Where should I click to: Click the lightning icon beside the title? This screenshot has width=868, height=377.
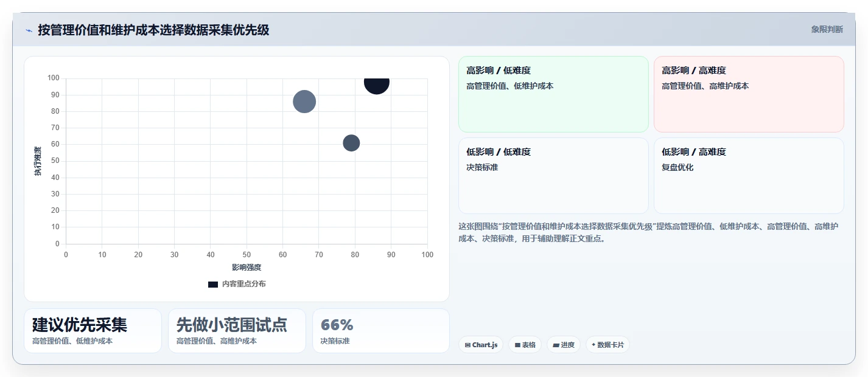[29, 30]
